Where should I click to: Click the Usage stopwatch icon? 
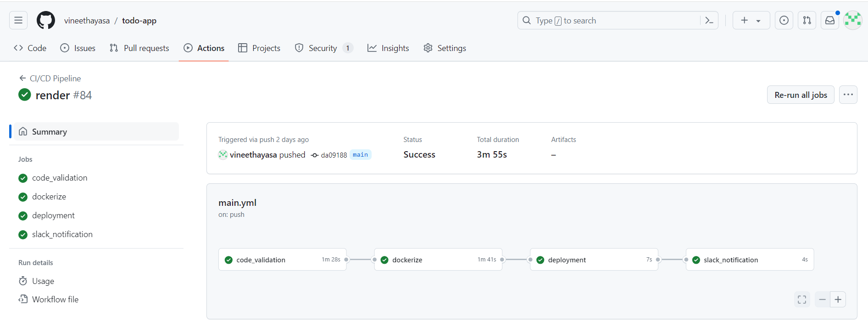pyautogui.click(x=23, y=281)
